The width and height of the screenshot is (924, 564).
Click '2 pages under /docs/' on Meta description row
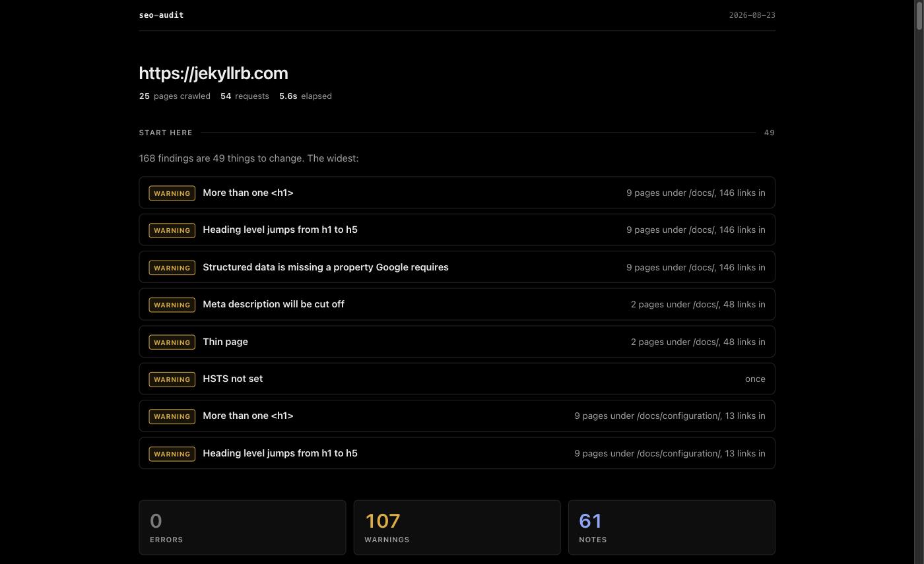pyautogui.click(x=698, y=304)
